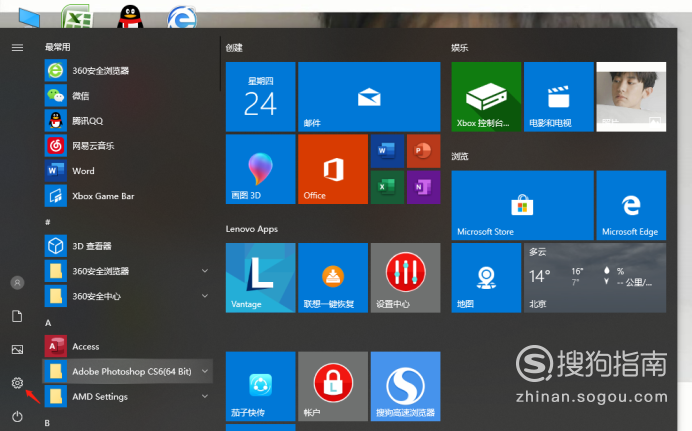
Task: Launch the 画图 3D tile
Action: (x=260, y=169)
